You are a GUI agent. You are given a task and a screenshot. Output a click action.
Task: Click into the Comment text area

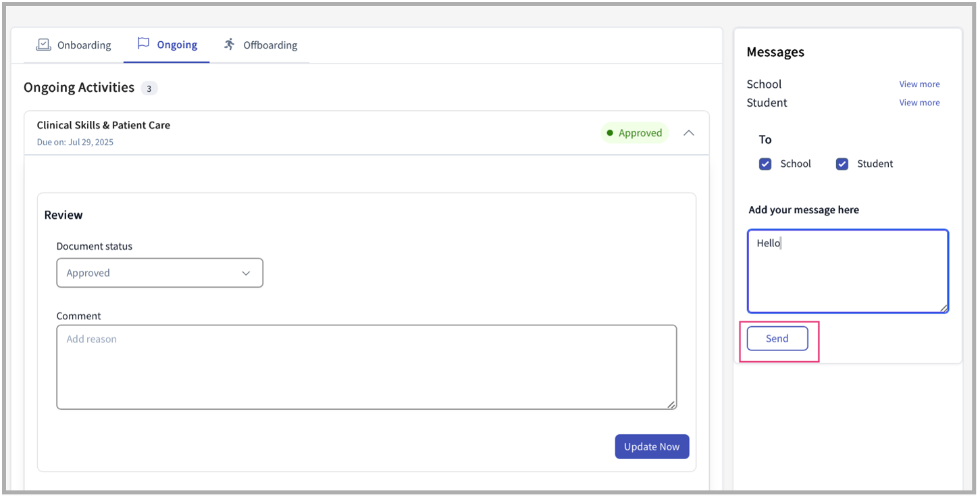[366, 367]
